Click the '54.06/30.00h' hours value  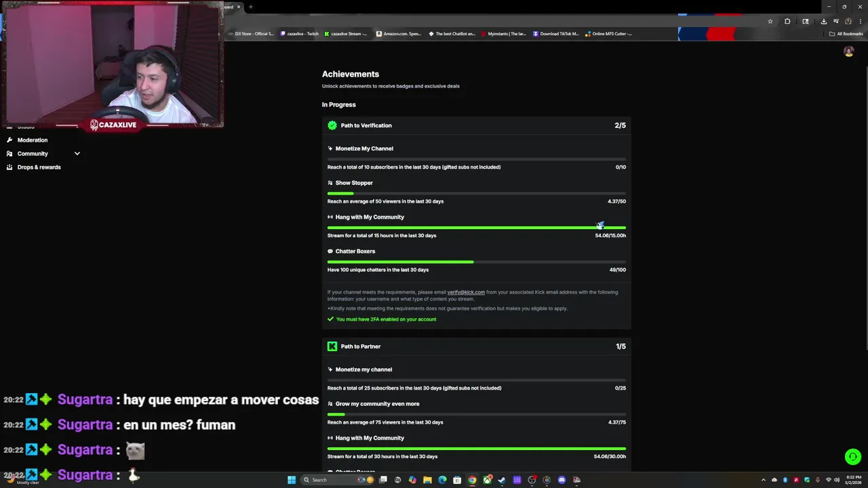[x=610, y=457]
